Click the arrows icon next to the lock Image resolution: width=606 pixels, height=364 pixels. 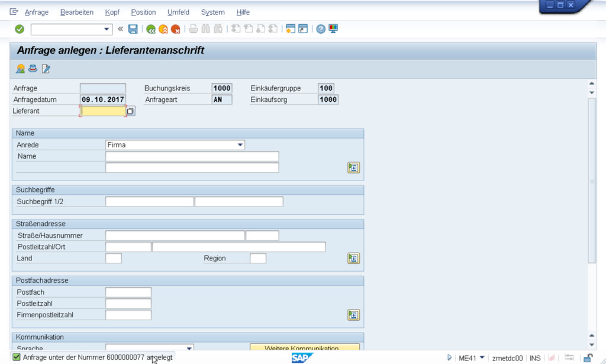click(569, 358)
